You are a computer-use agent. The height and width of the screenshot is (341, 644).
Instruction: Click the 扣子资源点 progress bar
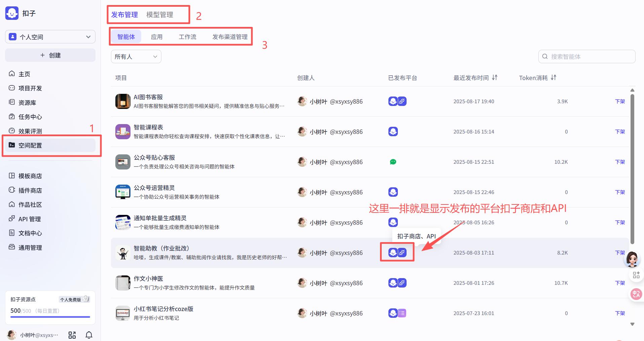click(x=49, y=317)
